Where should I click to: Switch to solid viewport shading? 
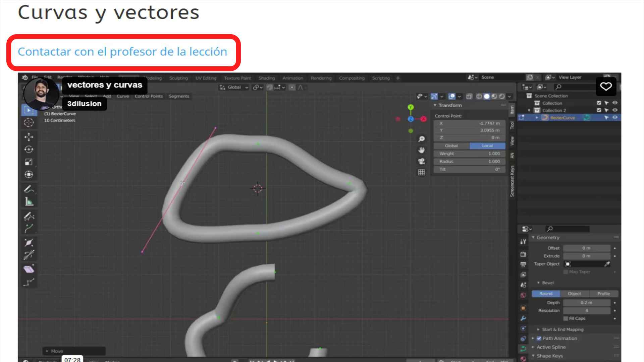click(x=487, y=97)
